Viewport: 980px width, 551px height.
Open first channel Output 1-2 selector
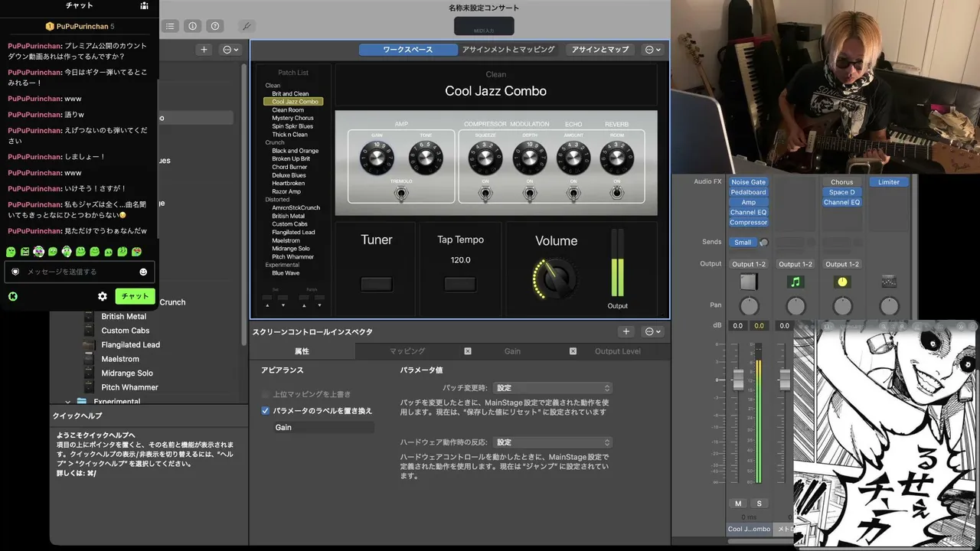(x=748, y=264)
